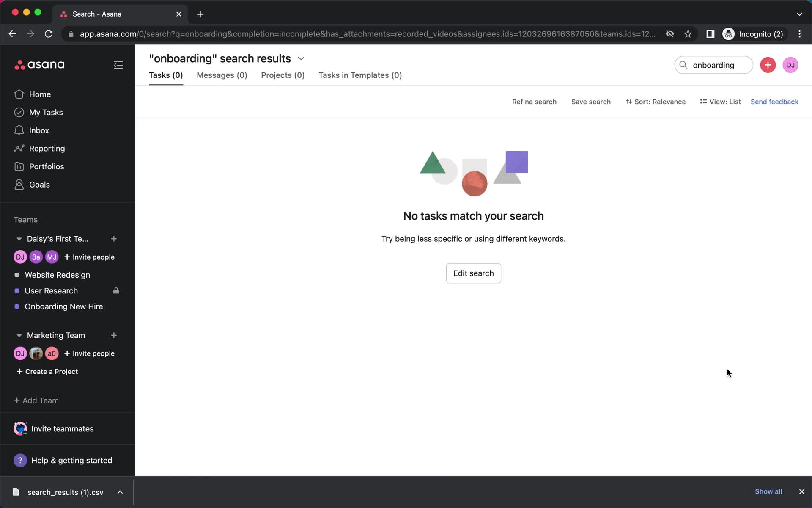
Task: Select the Tasks tab
Action: (x=166, y=75)
